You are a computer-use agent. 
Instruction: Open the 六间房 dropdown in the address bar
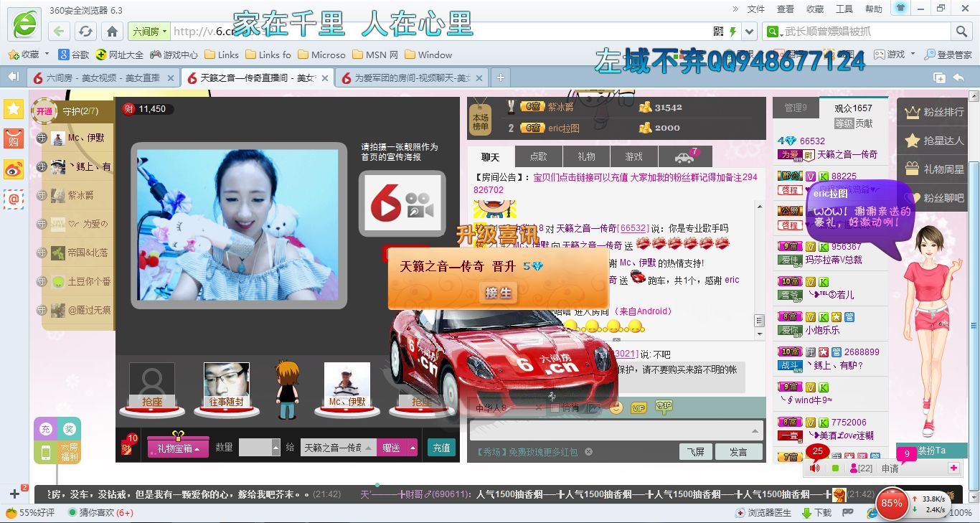[149, 32]
